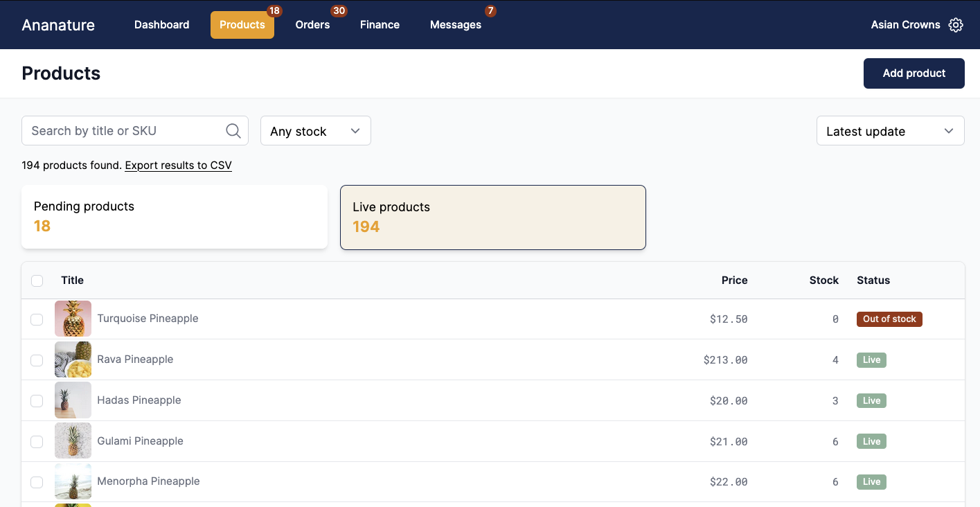Click the Add product button
The image size is (980, 507).
914,73
